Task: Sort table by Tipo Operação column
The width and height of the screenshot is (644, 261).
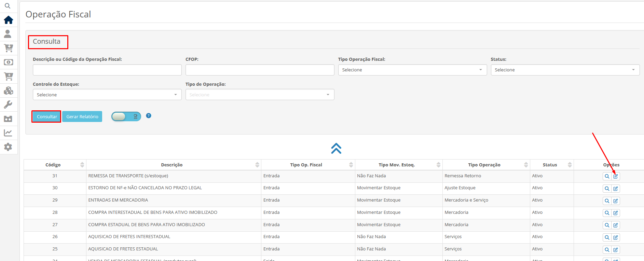Action: [x=486, y=165]
